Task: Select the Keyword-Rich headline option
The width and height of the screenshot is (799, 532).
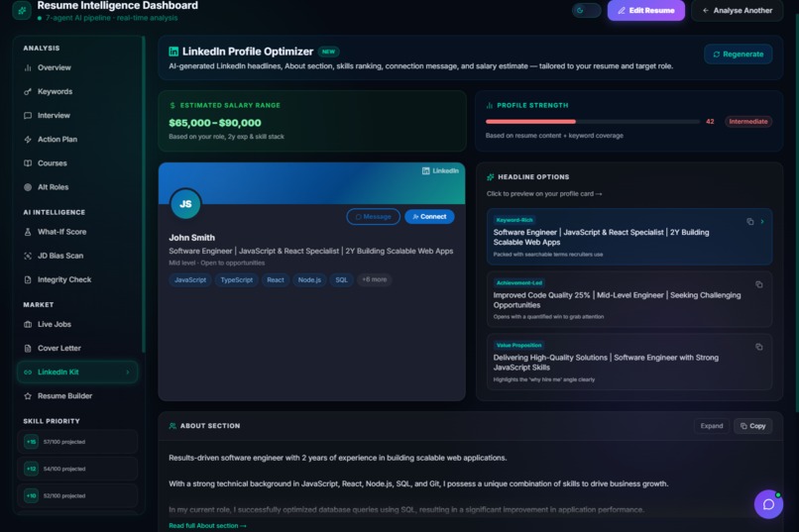Action: click(628, 237)
